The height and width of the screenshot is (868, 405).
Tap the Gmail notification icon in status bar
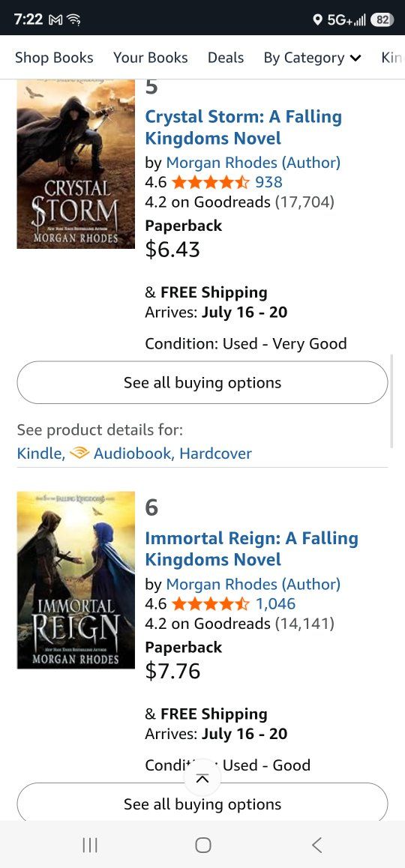(55, 20)
